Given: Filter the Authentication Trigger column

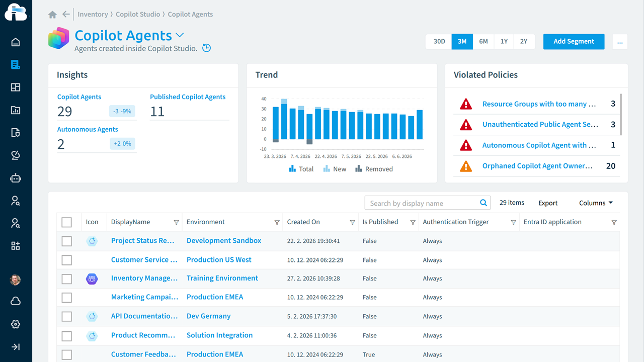Looking at the screenshot, I should point(513,222).
